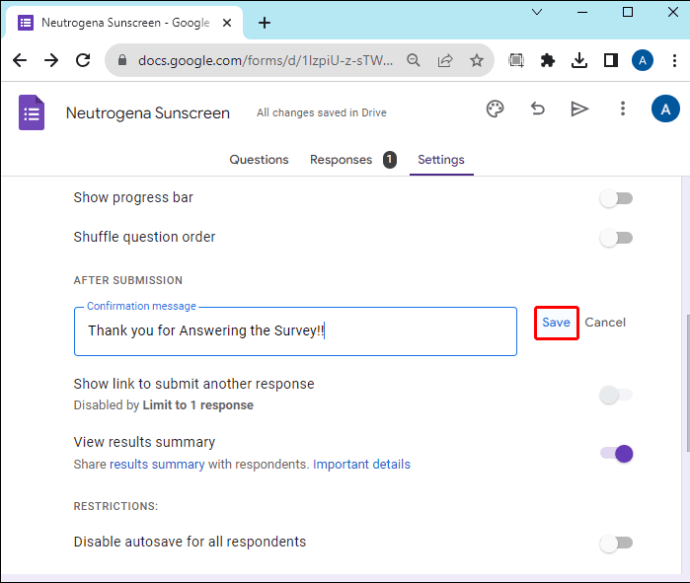Toggle Show link to submit another response
This screenshot has height=583, width=690.
tap(616, 395)
